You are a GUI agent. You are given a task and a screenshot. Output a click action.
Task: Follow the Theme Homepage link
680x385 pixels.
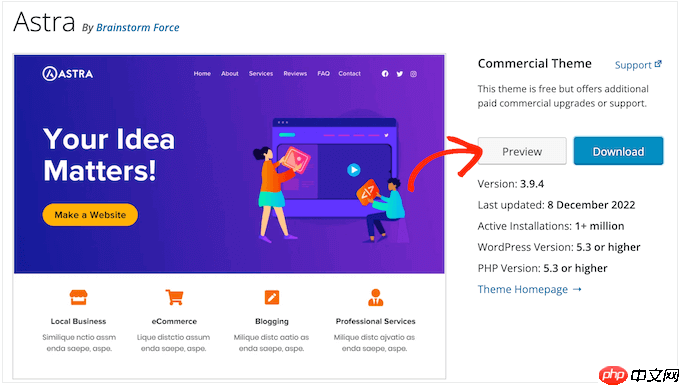pos(530,289)
